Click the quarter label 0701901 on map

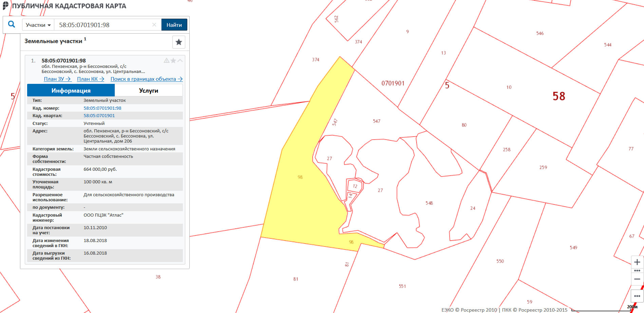[x=393, y=83]
